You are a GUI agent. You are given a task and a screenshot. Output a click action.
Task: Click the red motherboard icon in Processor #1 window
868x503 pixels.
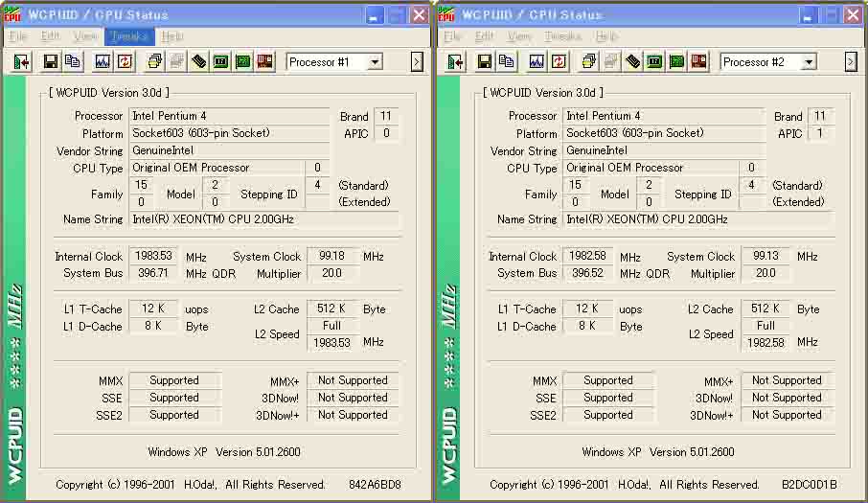tap(265, 61)
